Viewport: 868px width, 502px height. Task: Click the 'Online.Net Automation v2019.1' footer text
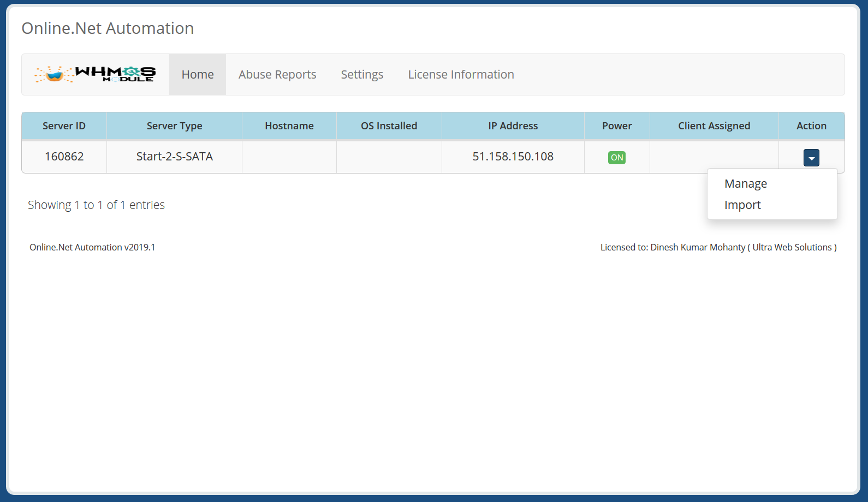point(92,247)
